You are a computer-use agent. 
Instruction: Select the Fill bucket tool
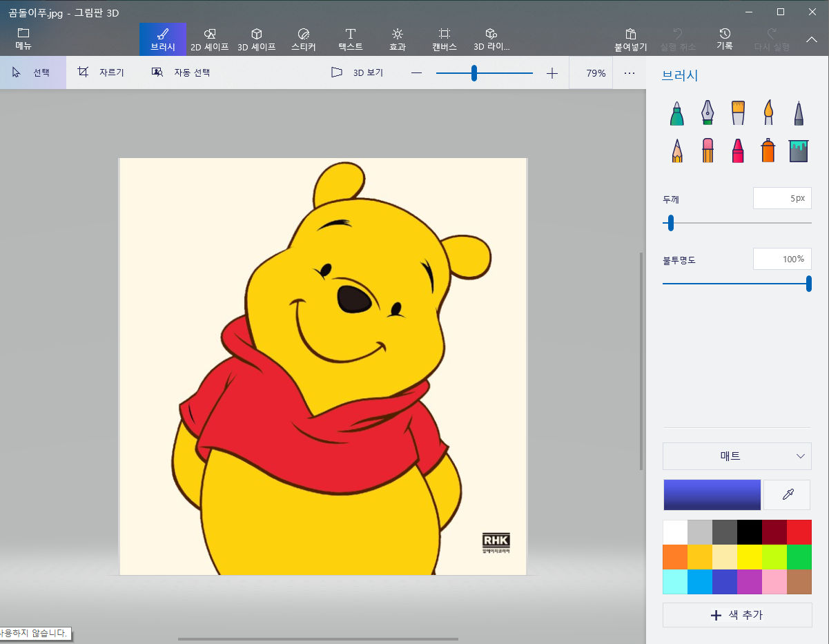click(799, 150)
